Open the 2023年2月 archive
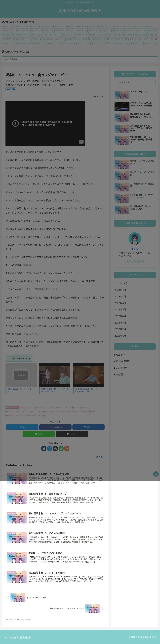This screenshot has width=160, height=644. click(120, 329)
